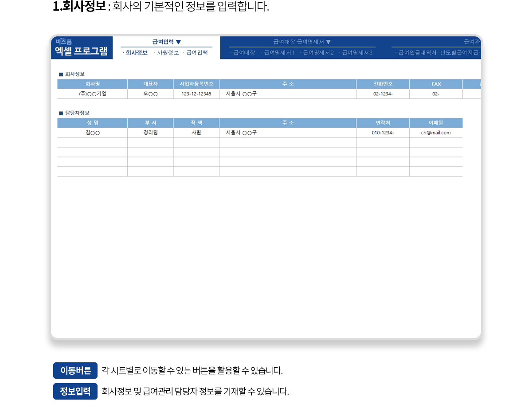
Task: Click the 이동버튼 blue label
Action: [x=75, y=370]
